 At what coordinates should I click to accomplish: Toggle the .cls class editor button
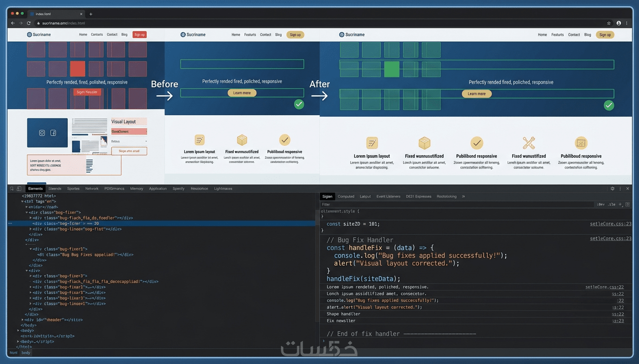pos(612,204)
